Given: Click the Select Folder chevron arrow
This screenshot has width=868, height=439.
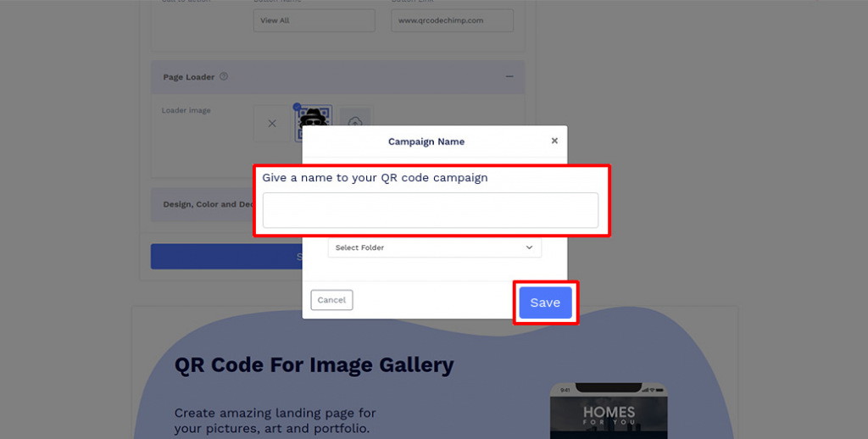Looking at the screenshot, I should [x=529, y=247].
